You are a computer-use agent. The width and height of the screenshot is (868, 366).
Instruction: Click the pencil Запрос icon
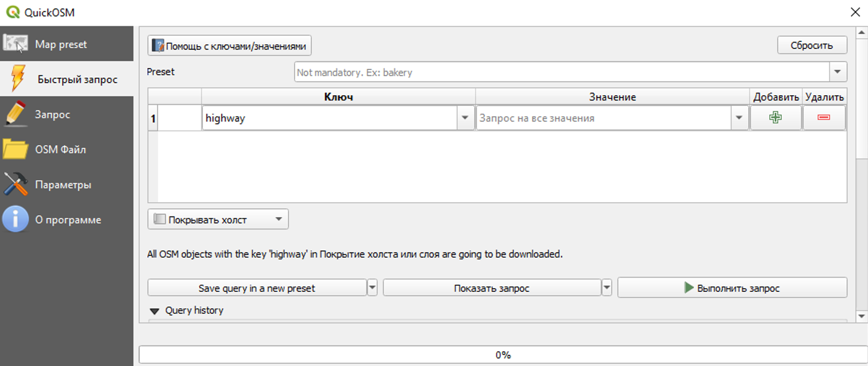pos(16,114)
